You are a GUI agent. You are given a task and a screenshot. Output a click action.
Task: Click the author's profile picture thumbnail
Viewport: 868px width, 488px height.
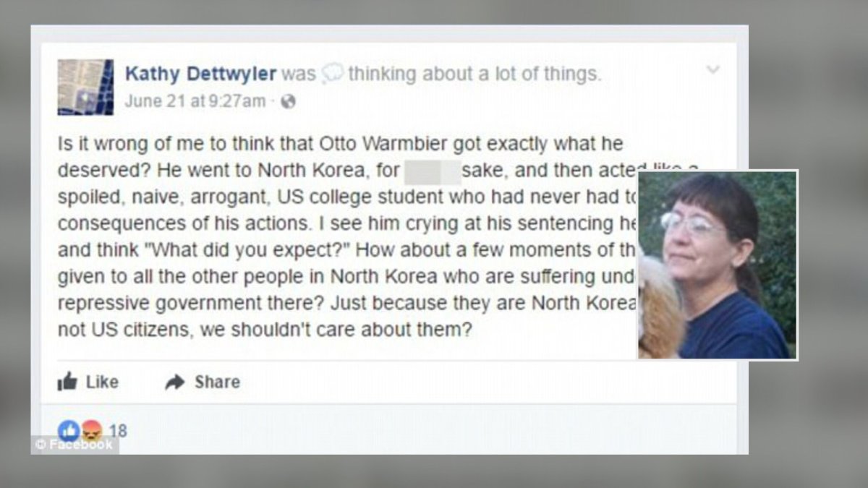[85, 87]
